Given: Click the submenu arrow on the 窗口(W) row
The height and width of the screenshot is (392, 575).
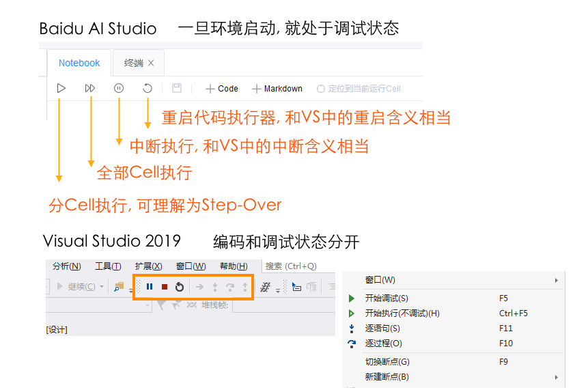Looking at the screenshot, I should click(557, 281).
